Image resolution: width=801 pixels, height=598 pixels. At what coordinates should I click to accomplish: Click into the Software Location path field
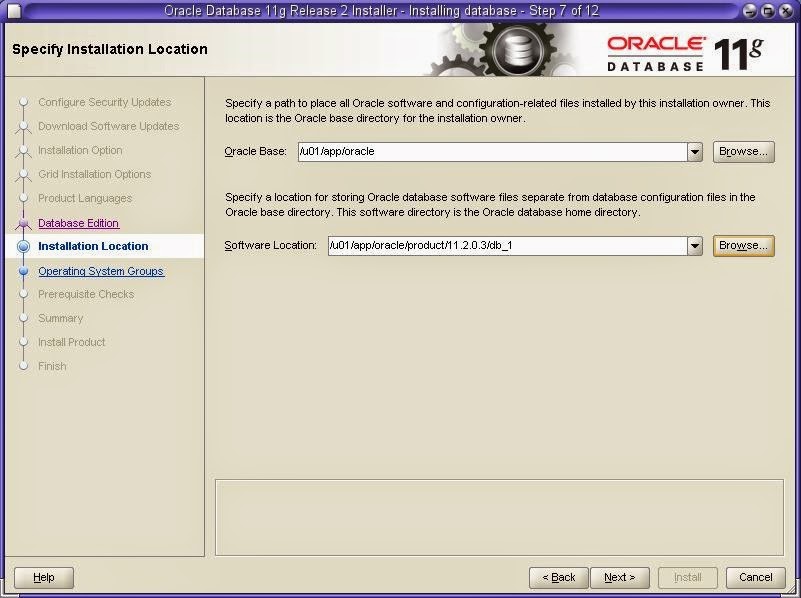point(507,246)
